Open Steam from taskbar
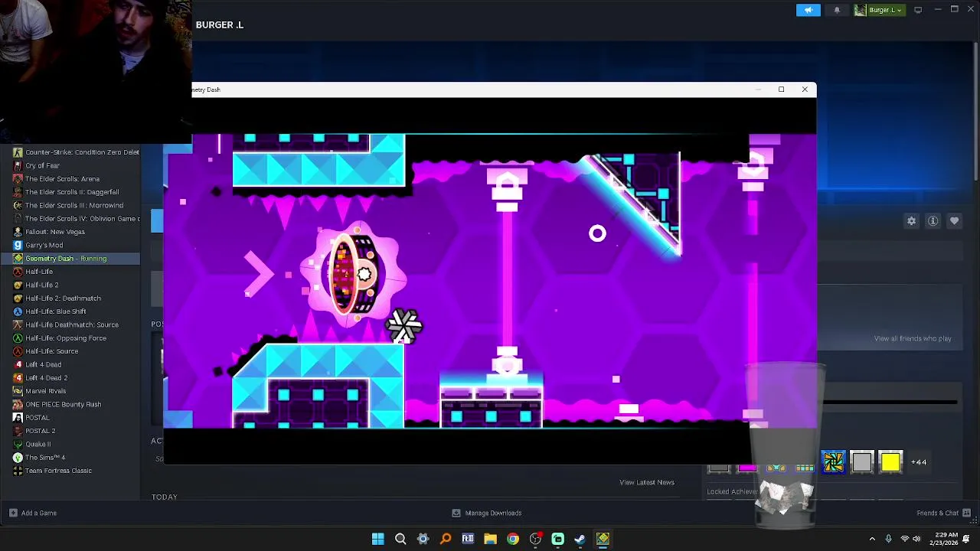Viewport: 980px width, 551px height. click(580, 539)
